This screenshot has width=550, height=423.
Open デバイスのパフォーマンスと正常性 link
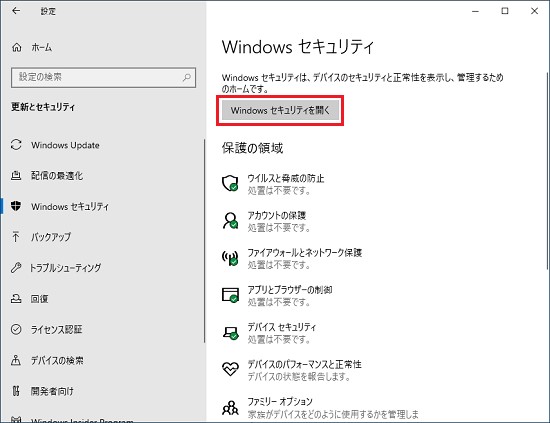click(304, 364)
